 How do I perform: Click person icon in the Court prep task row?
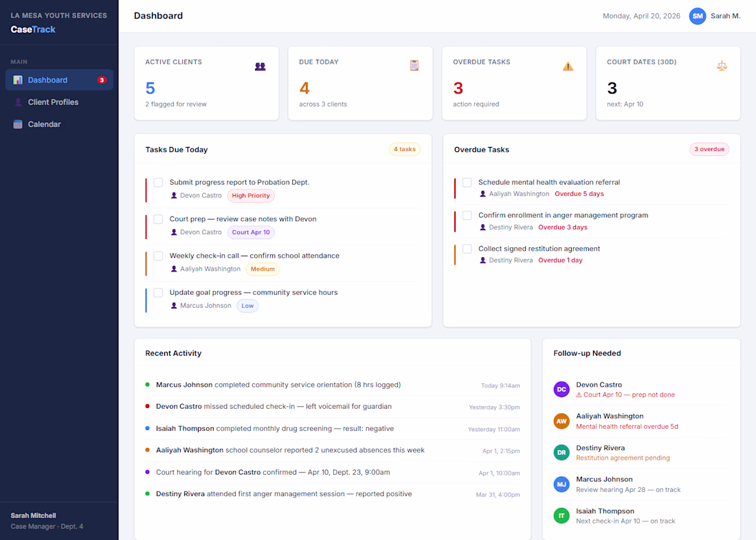[x=174, y=232]
